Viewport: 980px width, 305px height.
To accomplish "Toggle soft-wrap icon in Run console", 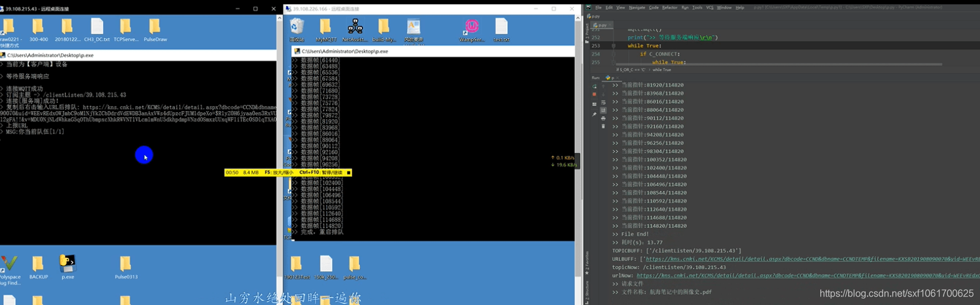I will pos(603,102).
